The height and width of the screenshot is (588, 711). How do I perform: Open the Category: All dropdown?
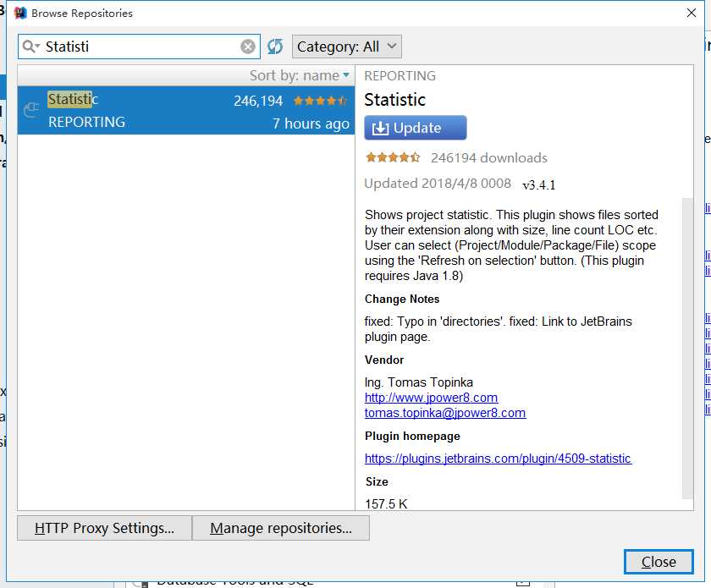pos(347,47)
